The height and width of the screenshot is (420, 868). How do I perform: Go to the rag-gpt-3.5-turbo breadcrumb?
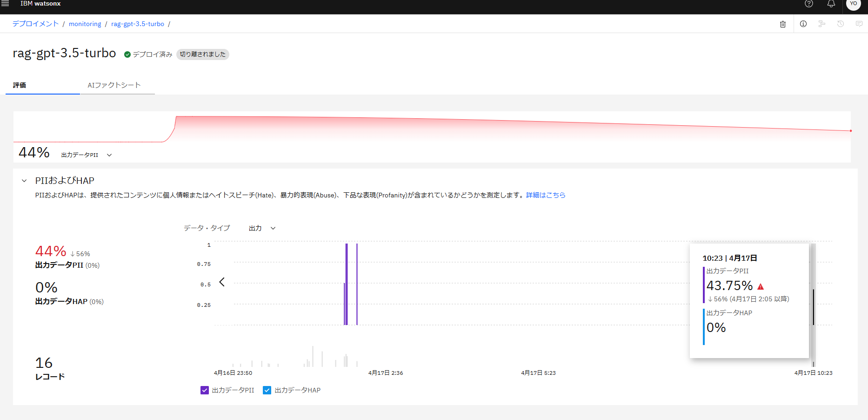point(138,24)
